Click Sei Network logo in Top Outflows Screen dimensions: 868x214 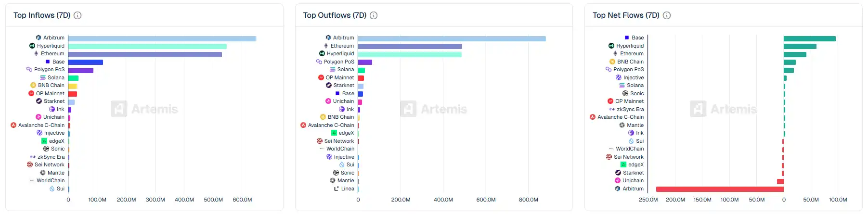pos(320,141)
